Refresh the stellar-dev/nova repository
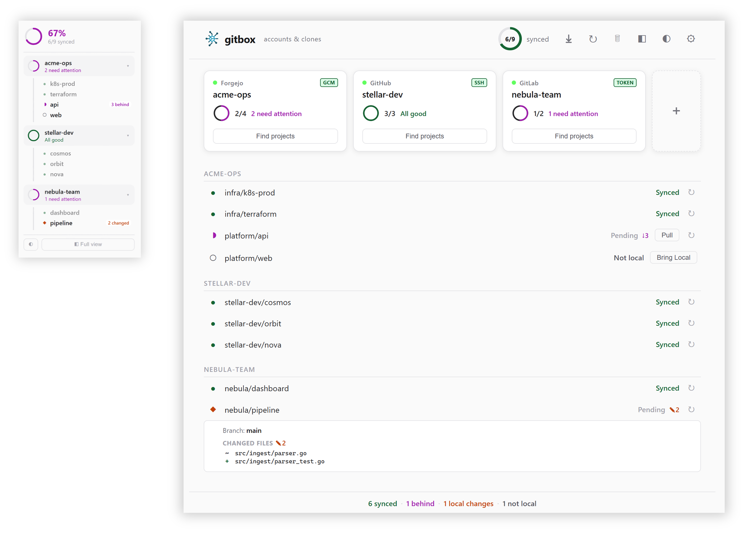756x538 pixels. tap(691, 344)
